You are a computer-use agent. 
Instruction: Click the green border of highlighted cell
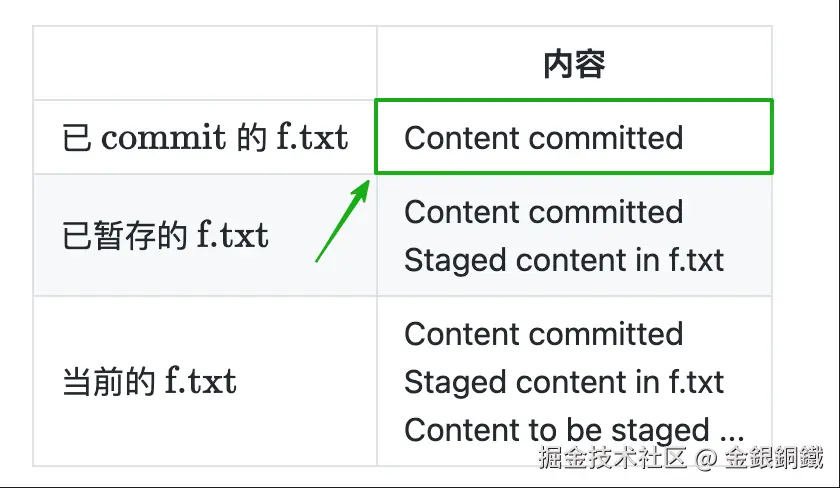(x=574, y=100)
